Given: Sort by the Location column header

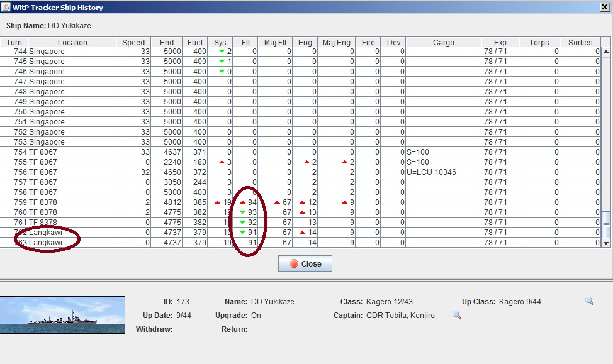Looking at the screenshot, I should coord(72,42).
